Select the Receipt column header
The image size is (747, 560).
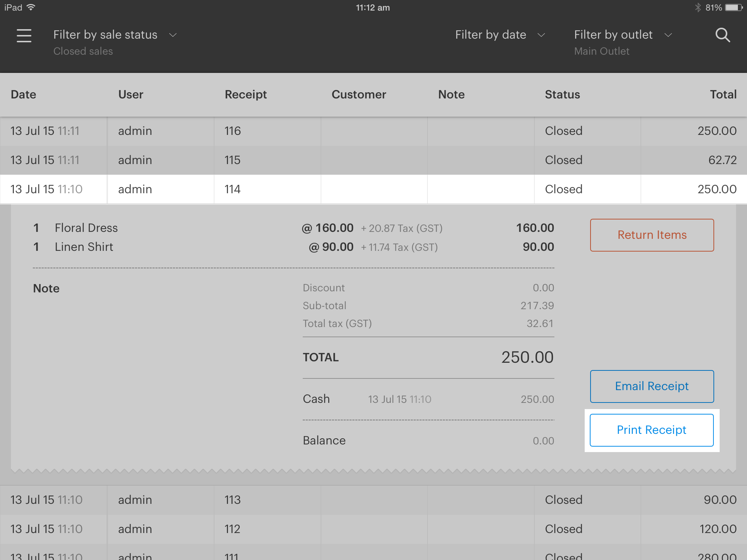(245, 94)
